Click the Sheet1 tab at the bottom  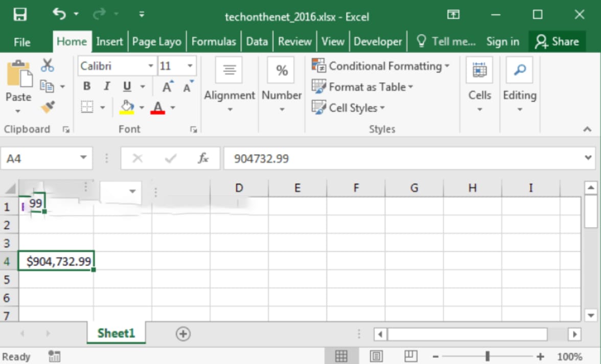coord(115,332)
